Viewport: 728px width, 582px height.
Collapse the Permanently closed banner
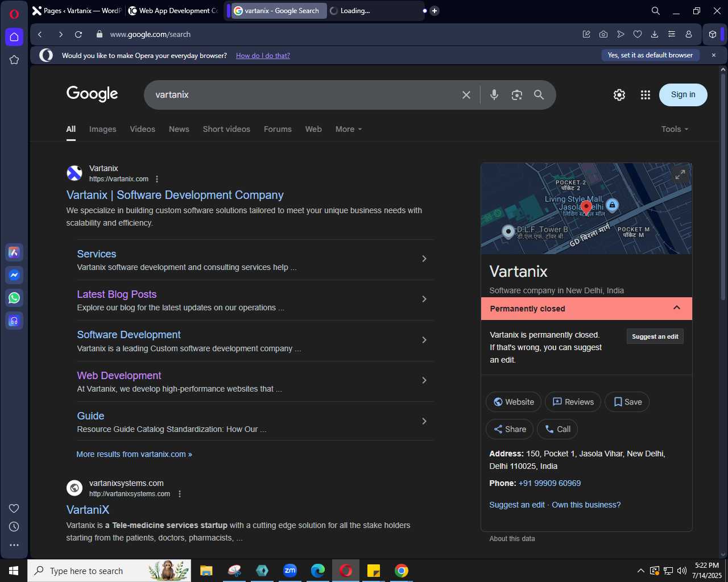[677, 307]
